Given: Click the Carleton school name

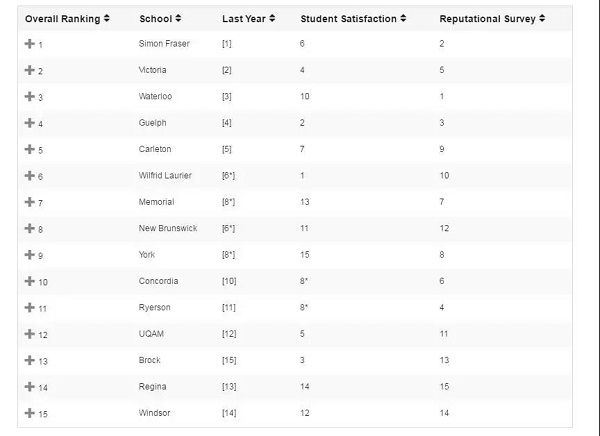Looking at the screenshot, I should (x=155, y=149).
